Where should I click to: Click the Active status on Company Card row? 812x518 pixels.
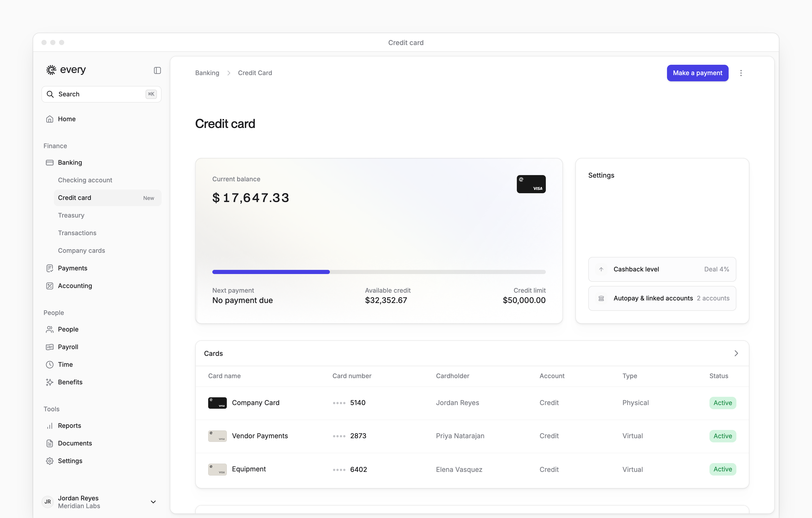coord(723,403)
